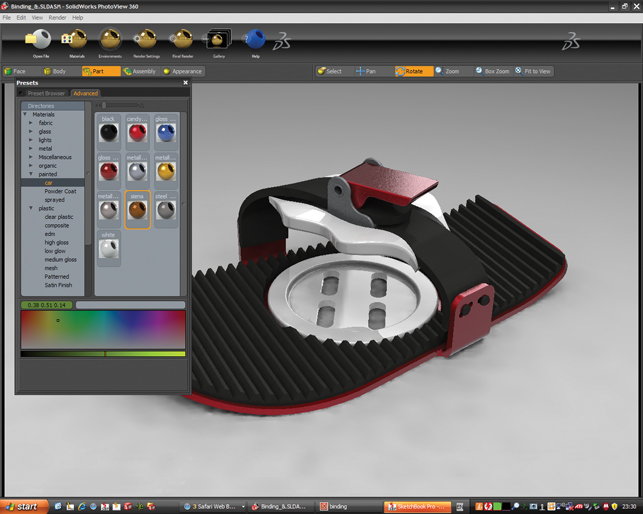This screenshot has width=643, height=514.
Task: Choose the Part selection mode
Action: click(x=101, y=71)
